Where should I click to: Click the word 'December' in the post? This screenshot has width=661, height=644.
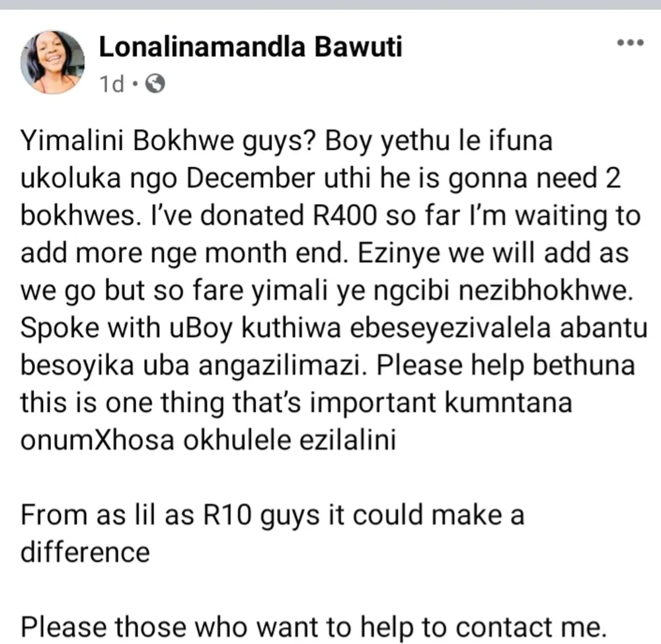[251, 177]
